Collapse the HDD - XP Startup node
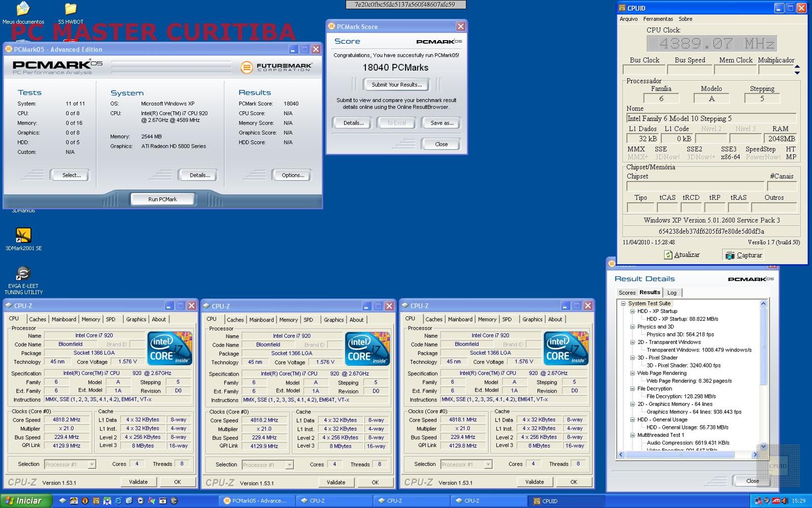Screen dimensions: 812x508 pos(632,311)
